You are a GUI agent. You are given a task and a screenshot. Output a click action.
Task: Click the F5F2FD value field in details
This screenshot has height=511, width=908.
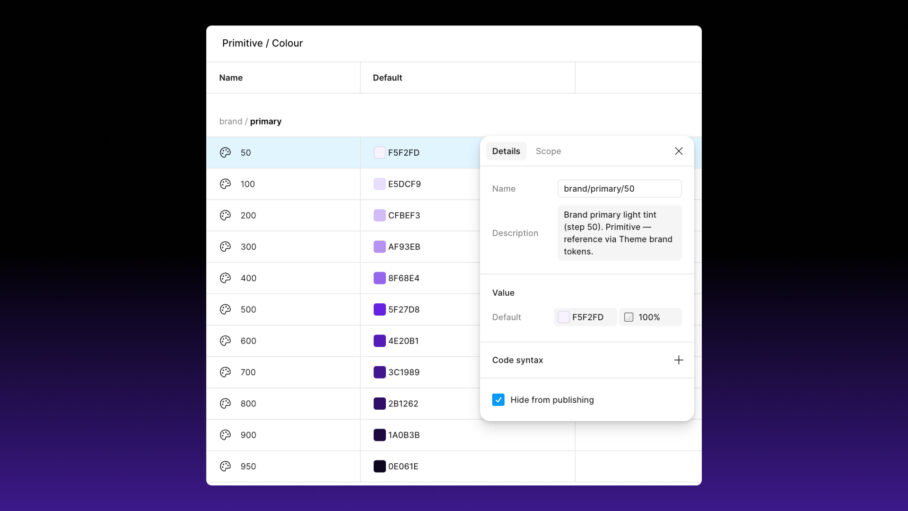584,317
